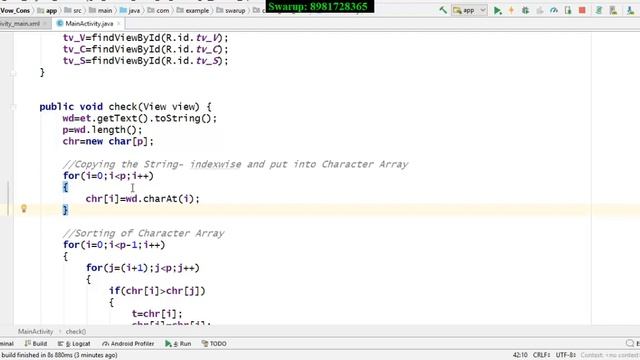The width and height of the screenshot is (640, 360).
Task: Click the 't=chr[i];' line
Action: (x=157, y=314)
